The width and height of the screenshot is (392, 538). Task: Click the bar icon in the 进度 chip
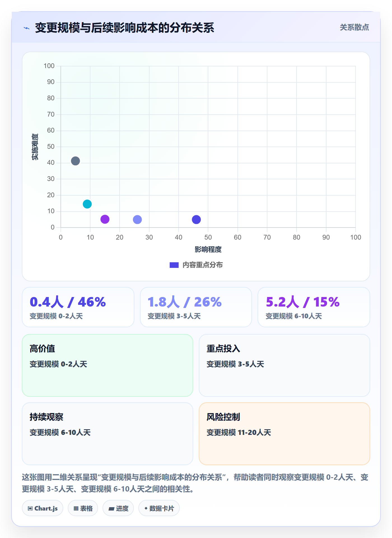pos(111,509)
